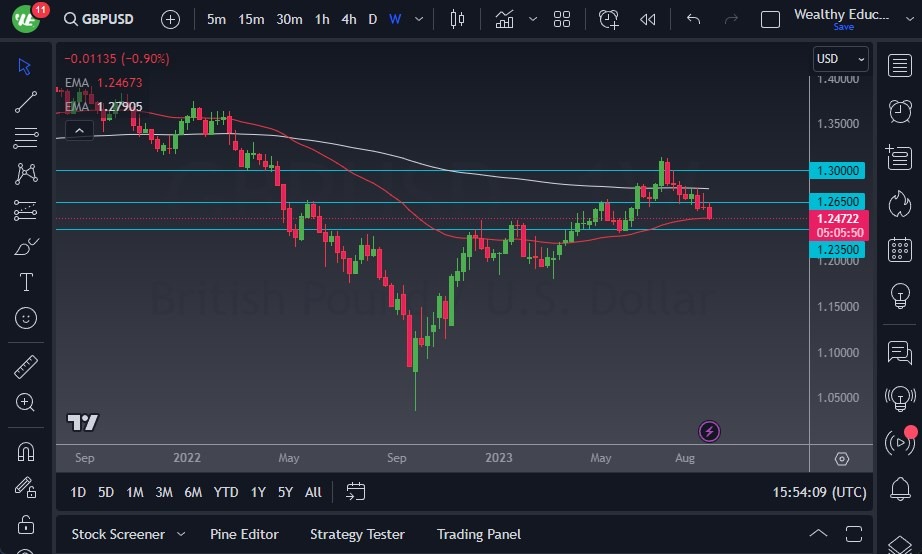Open chart settings gear icon
The width and height of the screenshot is (922, 554).
point(842,459)
